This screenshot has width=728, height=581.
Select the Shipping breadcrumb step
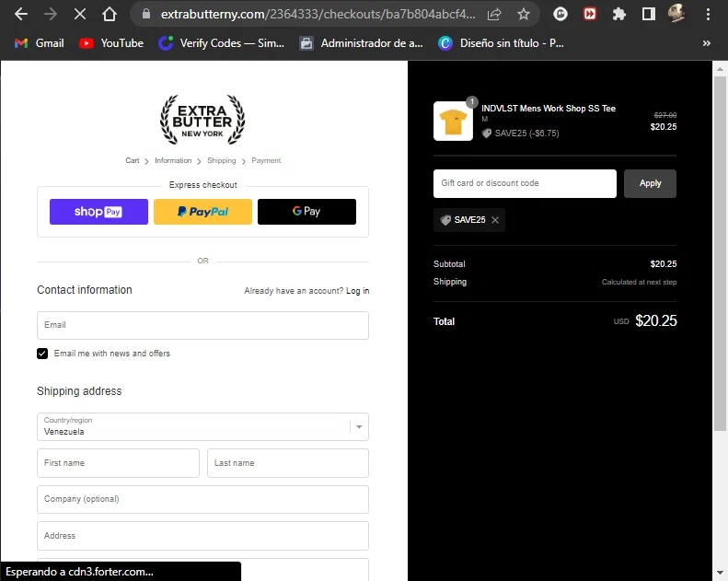222,161
